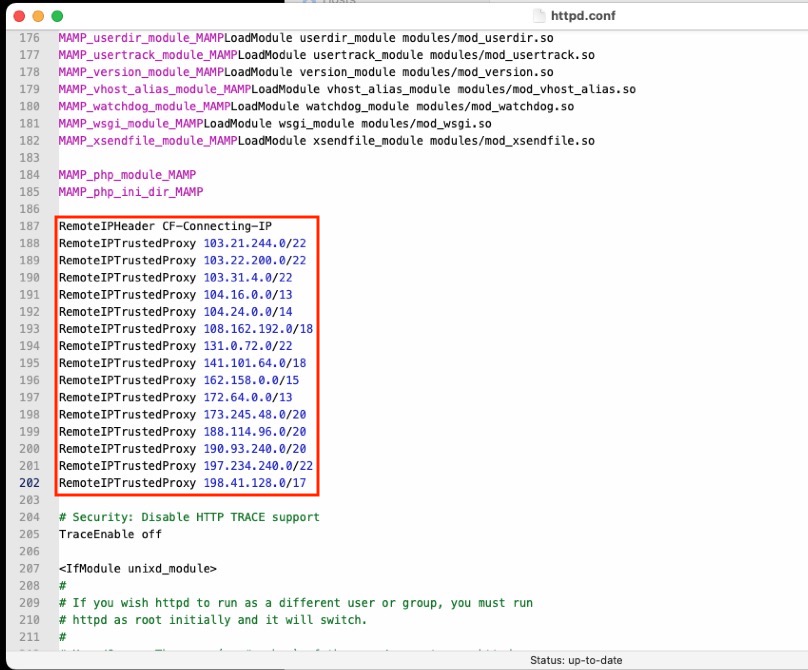The width and height of the screenshot is (808, 670).
Task: Click the 'TraceEnable off' directive
Action: click(x=110, y=534)
